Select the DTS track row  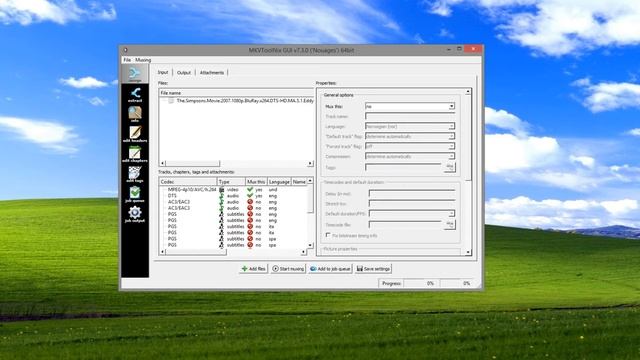point(233,196)
